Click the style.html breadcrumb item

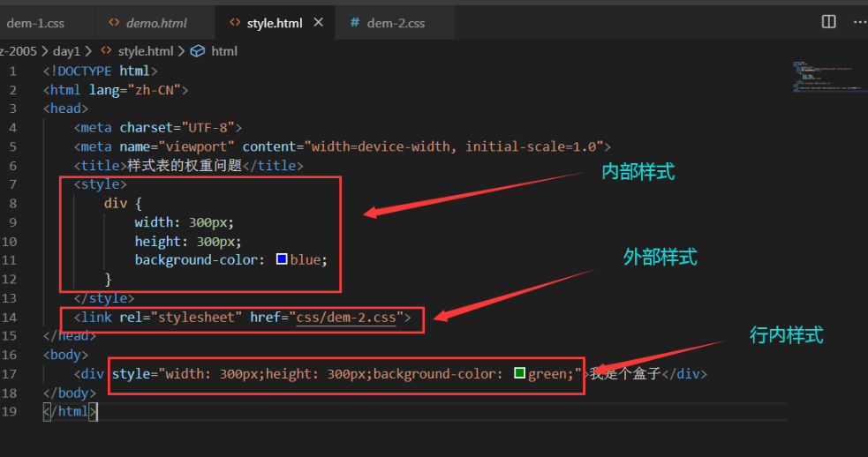tap(146, 51)
